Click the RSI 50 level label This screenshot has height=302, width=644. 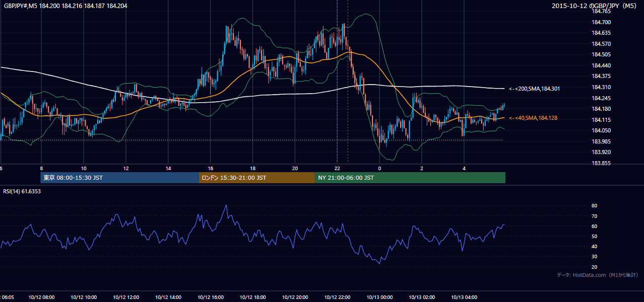click(x=594, y=236)
